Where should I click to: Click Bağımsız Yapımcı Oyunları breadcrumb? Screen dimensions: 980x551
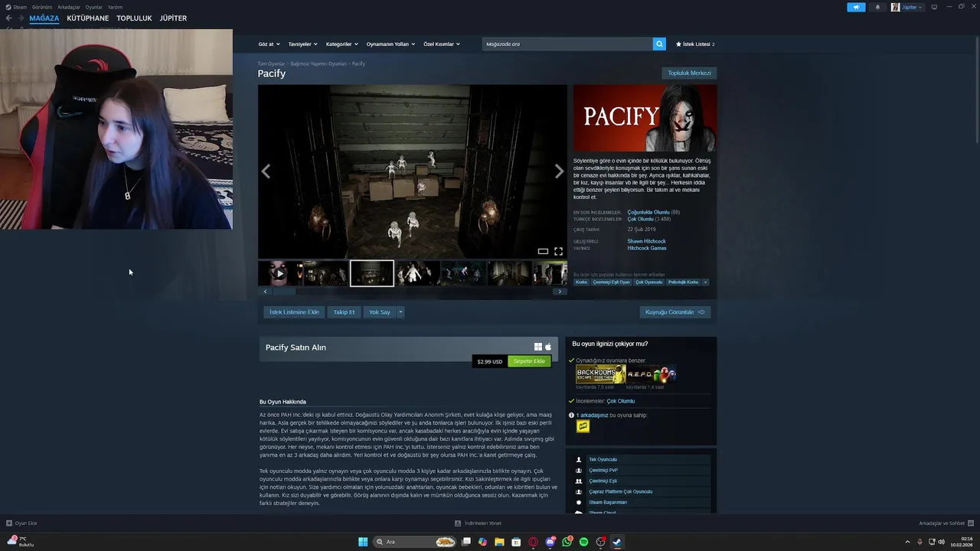click(318, 64)
